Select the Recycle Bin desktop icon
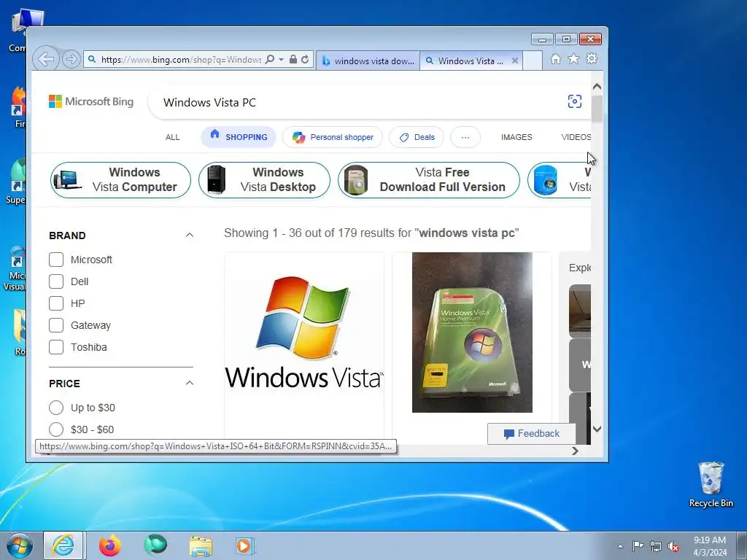The width and height of the screenshot is (747, 560). (711, 484)
